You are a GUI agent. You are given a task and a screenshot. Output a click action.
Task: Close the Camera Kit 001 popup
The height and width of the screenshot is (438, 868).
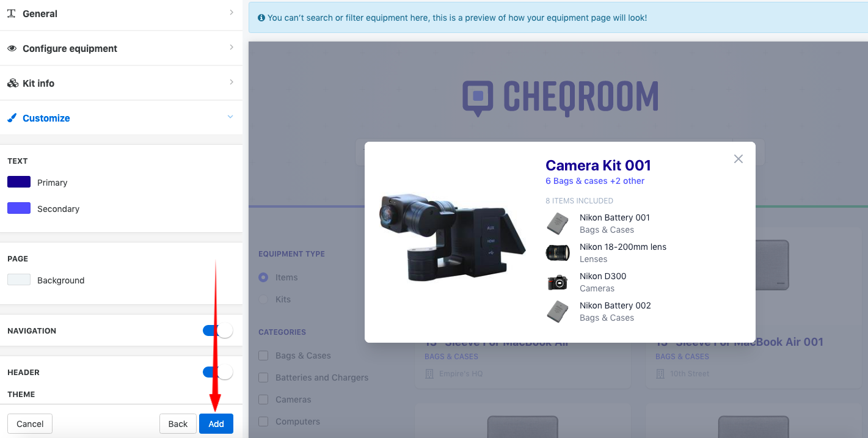[739, 159]
